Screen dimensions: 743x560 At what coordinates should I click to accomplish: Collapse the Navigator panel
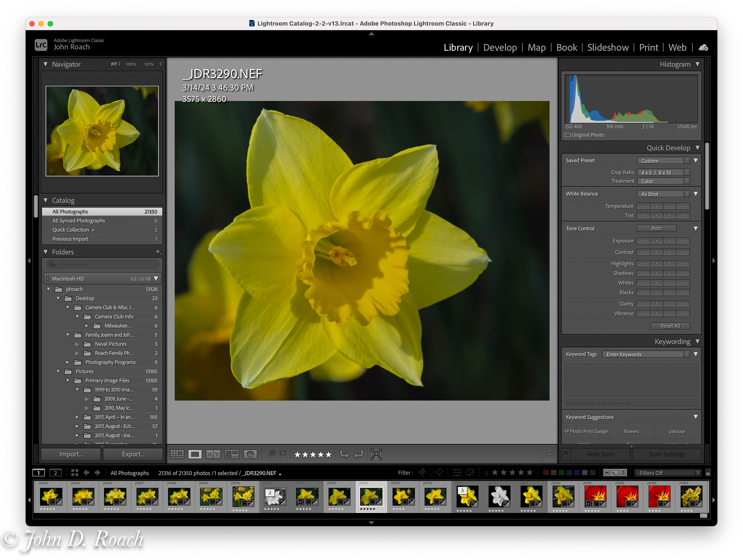coord(46,64)
